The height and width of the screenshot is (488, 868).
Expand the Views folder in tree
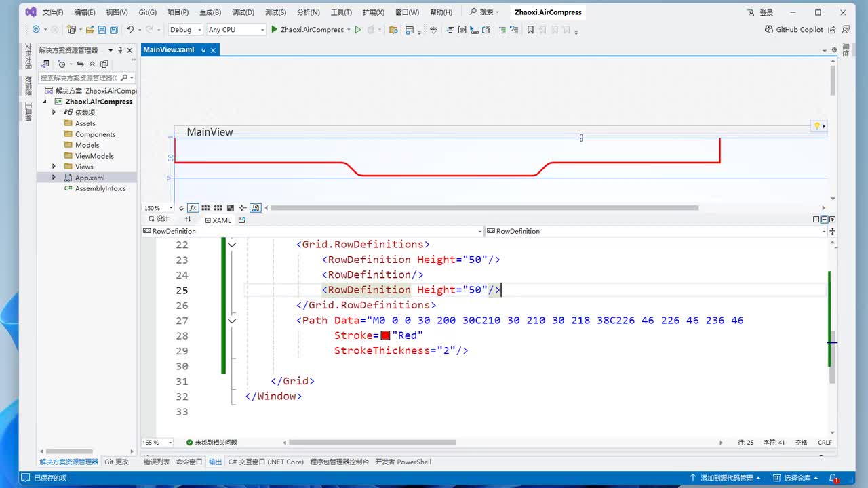coord(54,167)
